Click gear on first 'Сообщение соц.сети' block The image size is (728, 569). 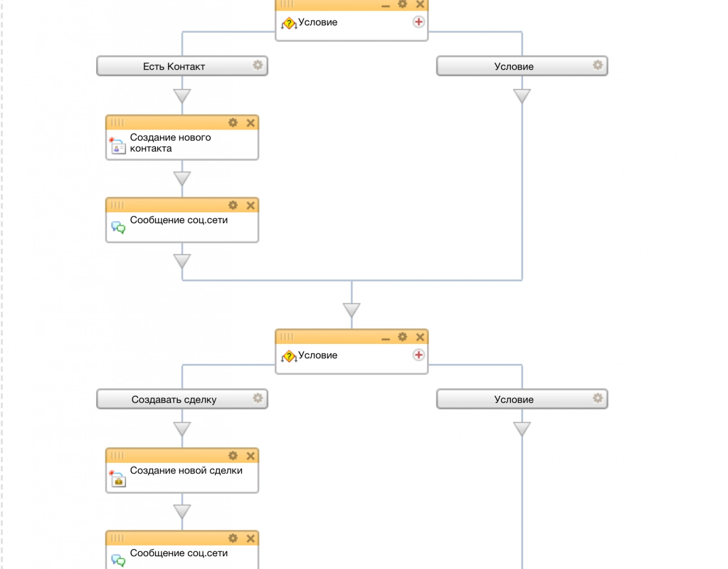[233, 205]
